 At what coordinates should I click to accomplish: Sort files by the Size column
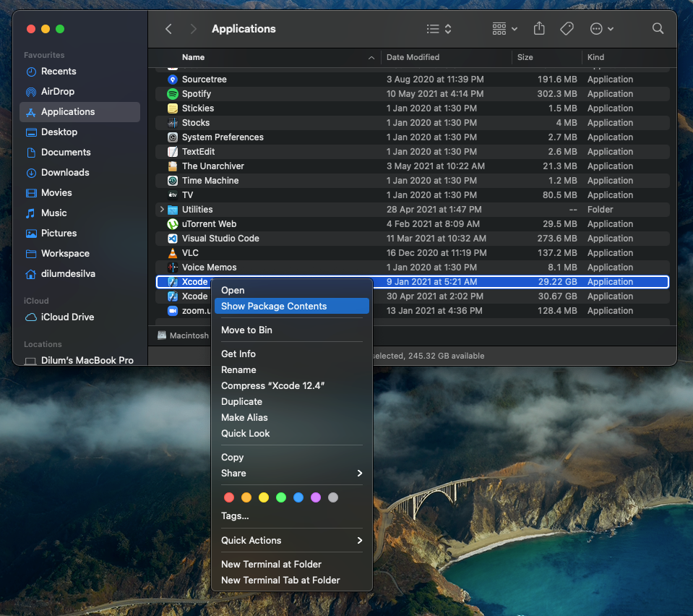pyautogui.click(x=525, y=57)
